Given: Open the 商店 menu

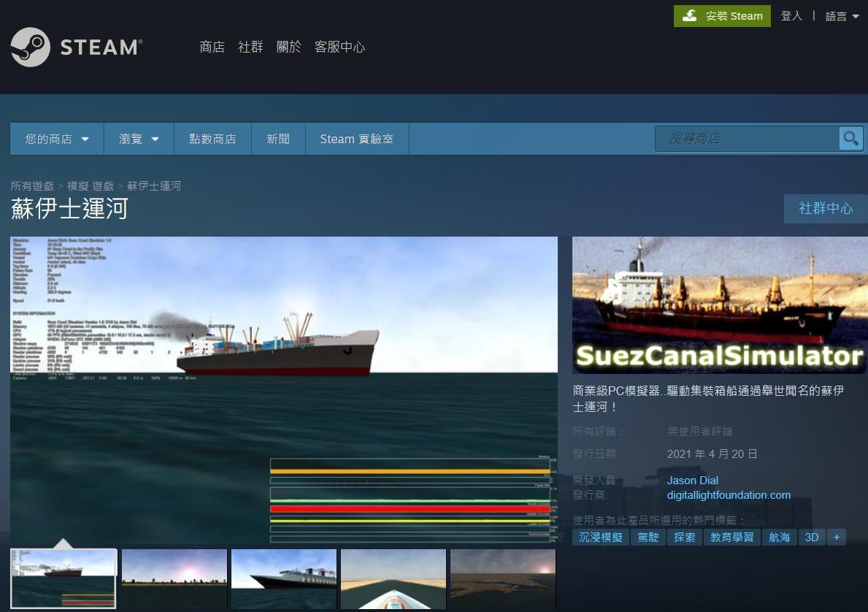Looking at the screenshot, I should pyautogui.click(x=212, y=47).
